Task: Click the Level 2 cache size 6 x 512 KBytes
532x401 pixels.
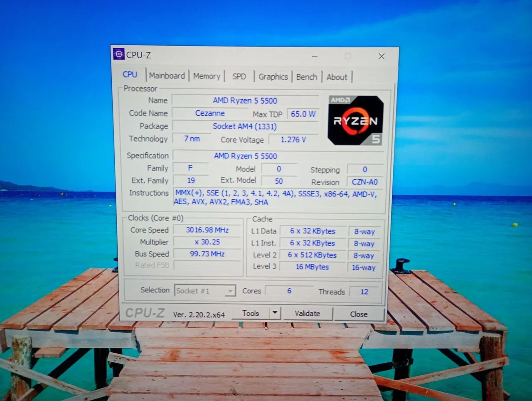Action: [313, 255]
